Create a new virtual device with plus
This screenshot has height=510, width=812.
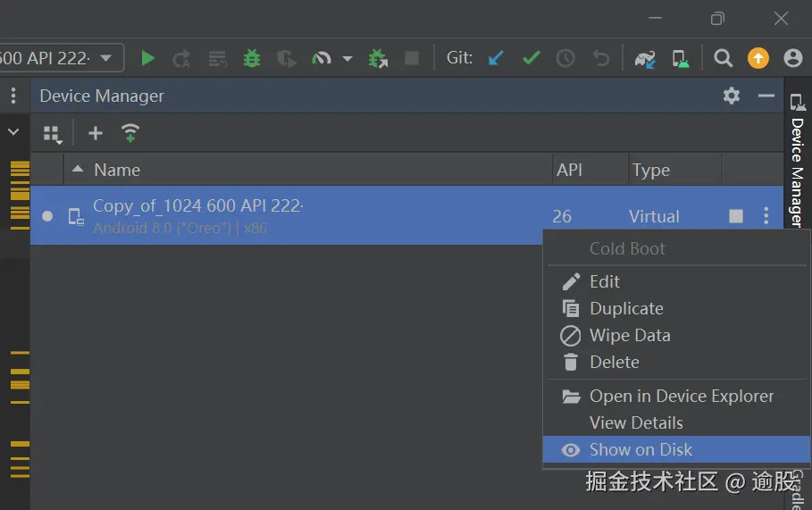tap(96, 133)
